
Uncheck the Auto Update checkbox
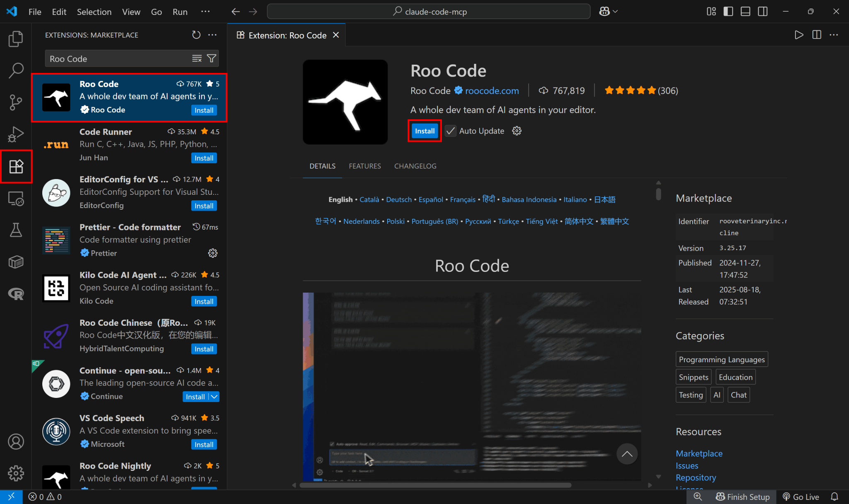(x=450, y=131)
